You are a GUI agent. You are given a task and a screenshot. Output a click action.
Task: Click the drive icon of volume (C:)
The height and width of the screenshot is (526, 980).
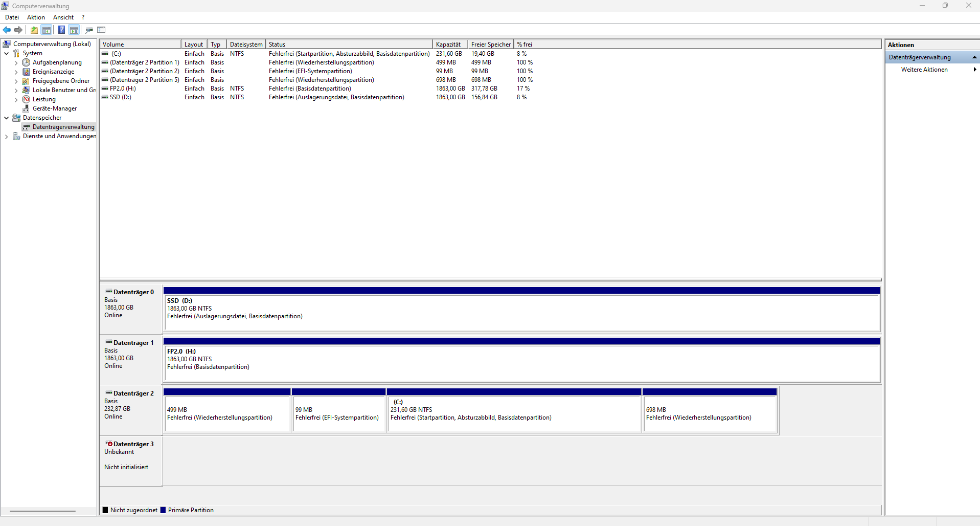[105, 54]
